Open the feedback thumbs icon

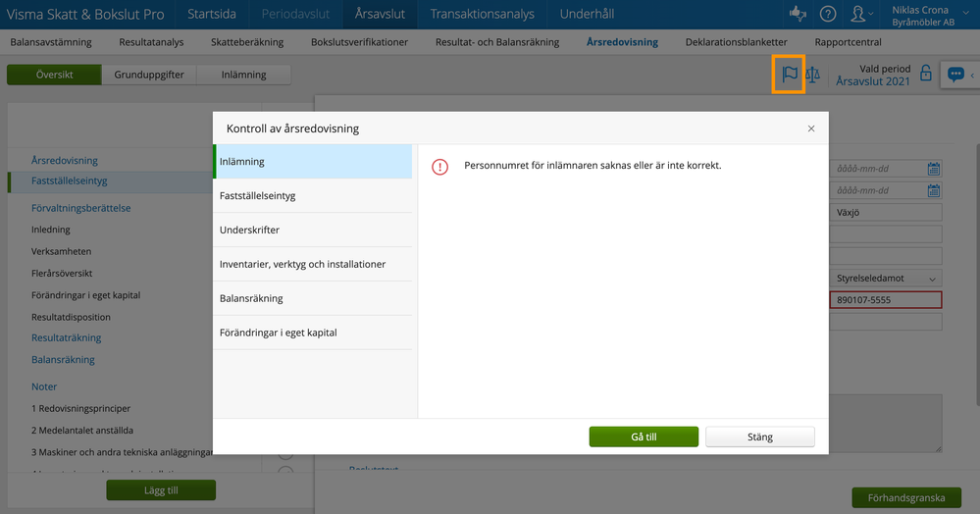[x=796, y=14]
